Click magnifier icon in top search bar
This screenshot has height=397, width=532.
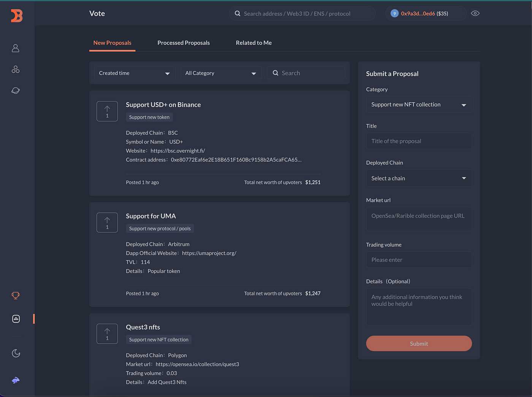[x=237, y=13]
